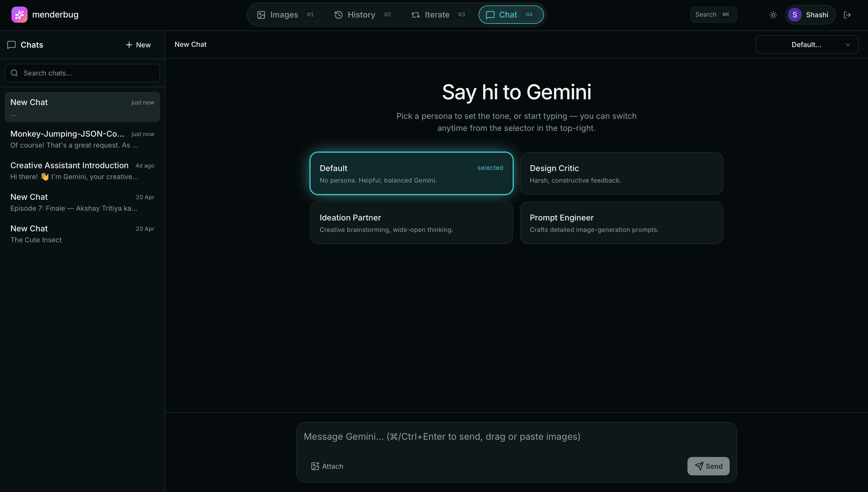Click the Harsh, constructive feedback description
The width and height of the screenshot is (868, 492).
[575, 181]
